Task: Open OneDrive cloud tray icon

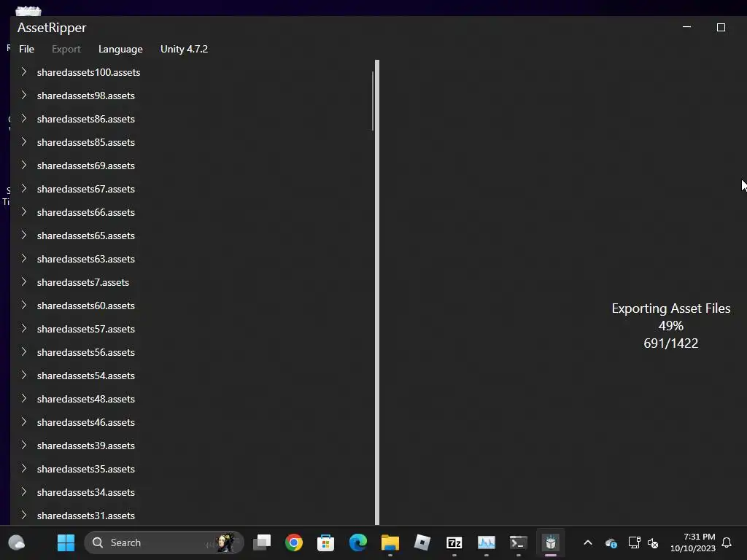Action: 611,542
